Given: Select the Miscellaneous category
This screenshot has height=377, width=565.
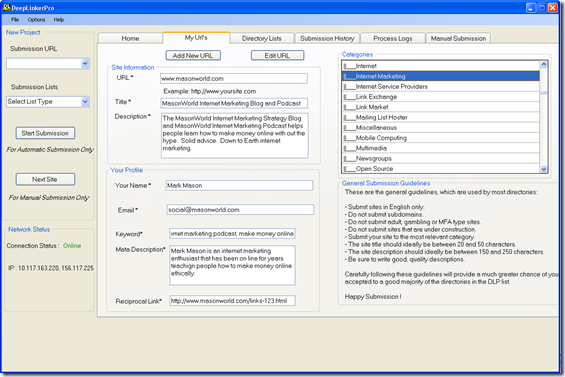Looking at the screenshot, I should coord(440,128).
